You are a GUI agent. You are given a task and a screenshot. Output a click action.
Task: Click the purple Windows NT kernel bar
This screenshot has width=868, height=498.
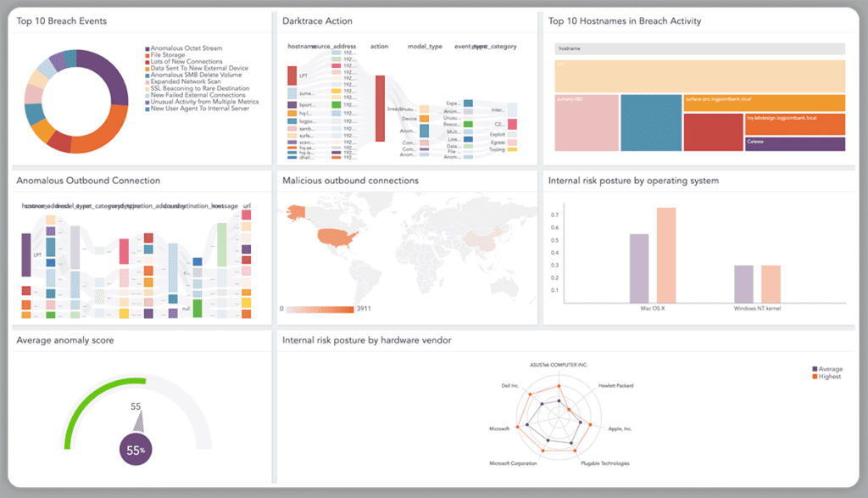[x=743, y=283]
